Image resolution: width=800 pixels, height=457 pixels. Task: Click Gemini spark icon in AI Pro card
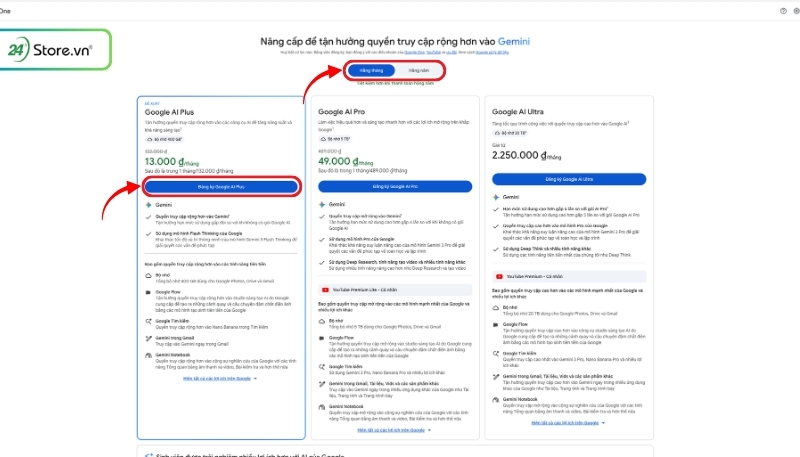click(322, 204)
